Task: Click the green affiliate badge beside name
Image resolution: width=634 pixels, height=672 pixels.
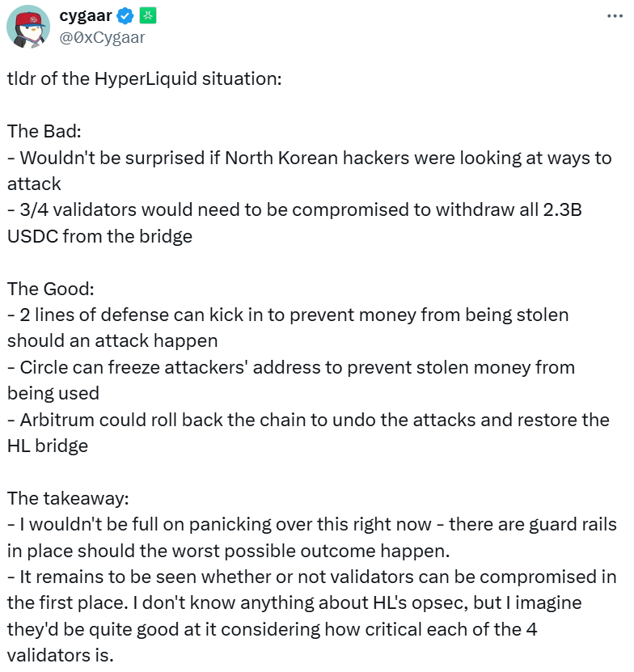Action: (148, 15)
